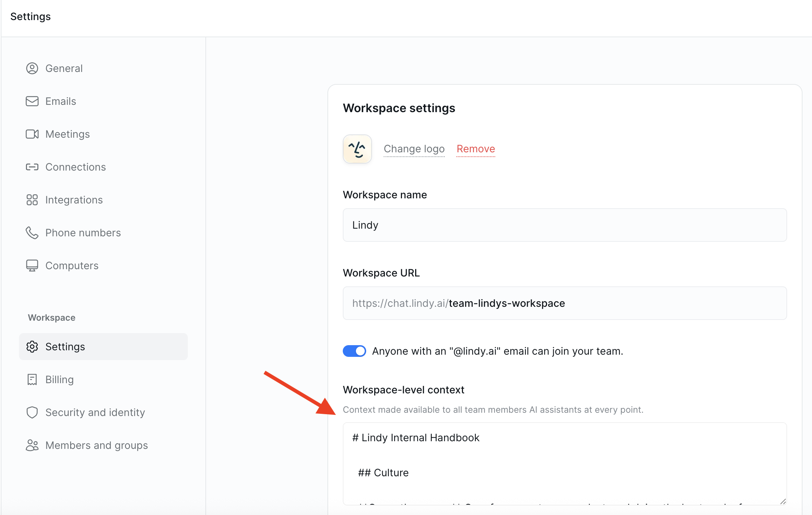Click the 'Workspace name' field label
The height and width of the screenshot is (515, 812).
(385, 195)
